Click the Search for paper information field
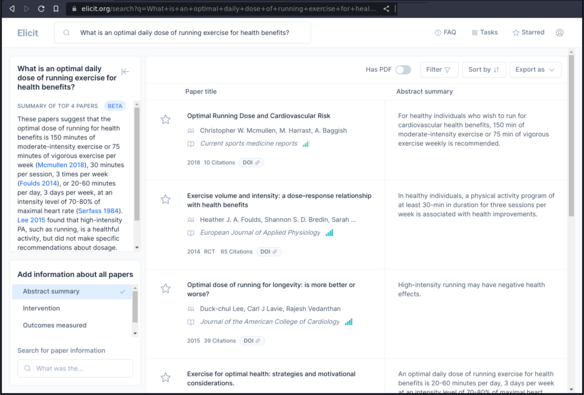This screenshot has width=584, height=395. (x=75, y=369)
